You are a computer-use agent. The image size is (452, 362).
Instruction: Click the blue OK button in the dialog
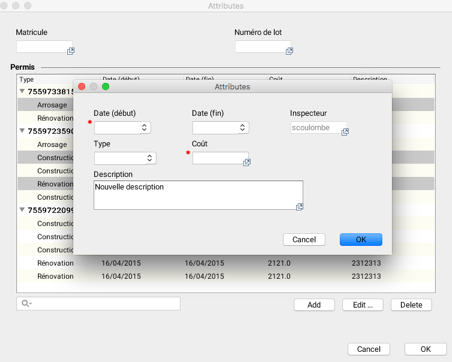[x=361, y=239]
